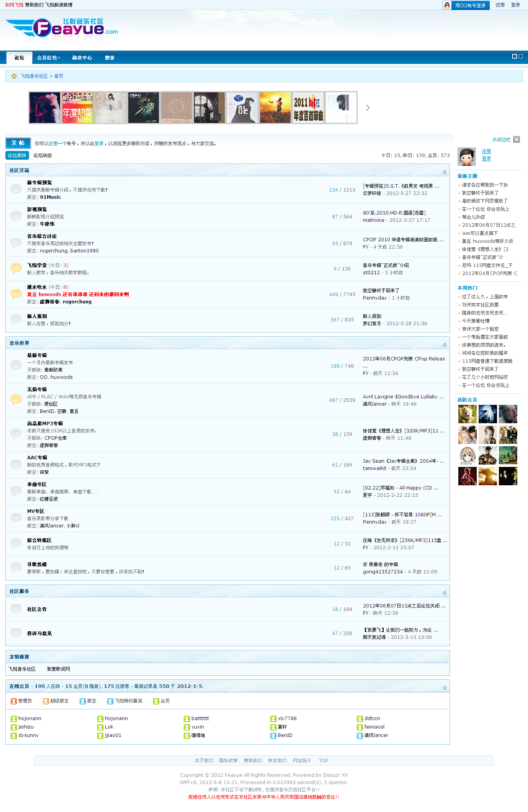
Task: Open 飞悦新浪微博 top link
Action: tap(59, 5)
